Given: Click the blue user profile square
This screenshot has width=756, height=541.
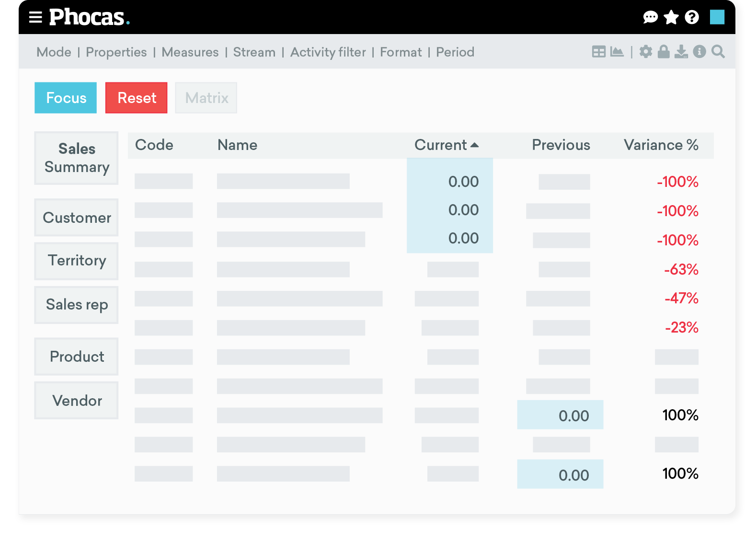Looking at the screenshot, I should coord(717,17).
